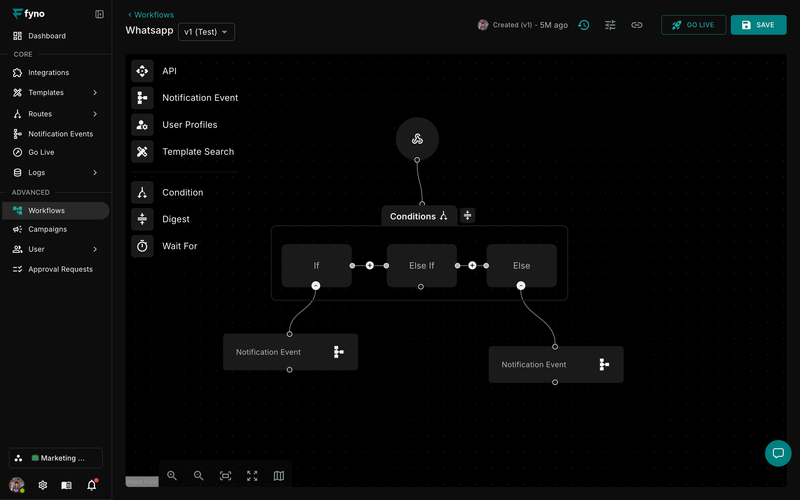The height and width of the screenshot is (500, 800).
Task: Click the link icon in header
Action: pyautogui.click(x=637, y=25)
